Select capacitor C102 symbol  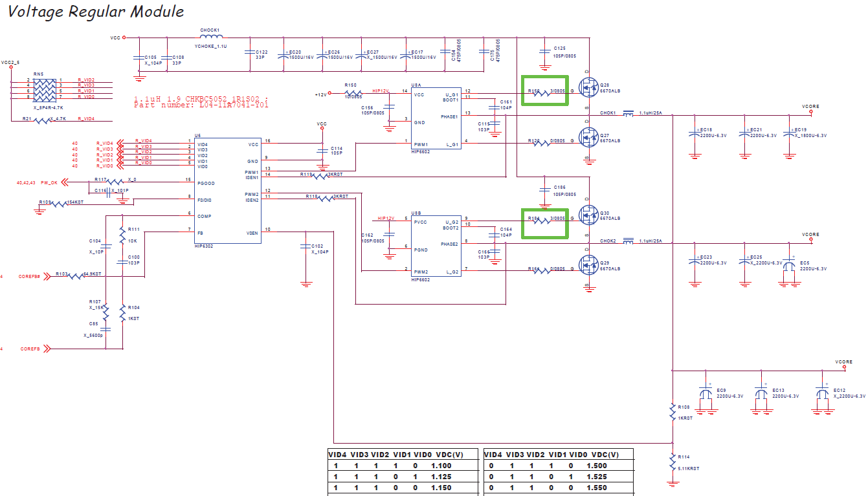tap(305, 246)
